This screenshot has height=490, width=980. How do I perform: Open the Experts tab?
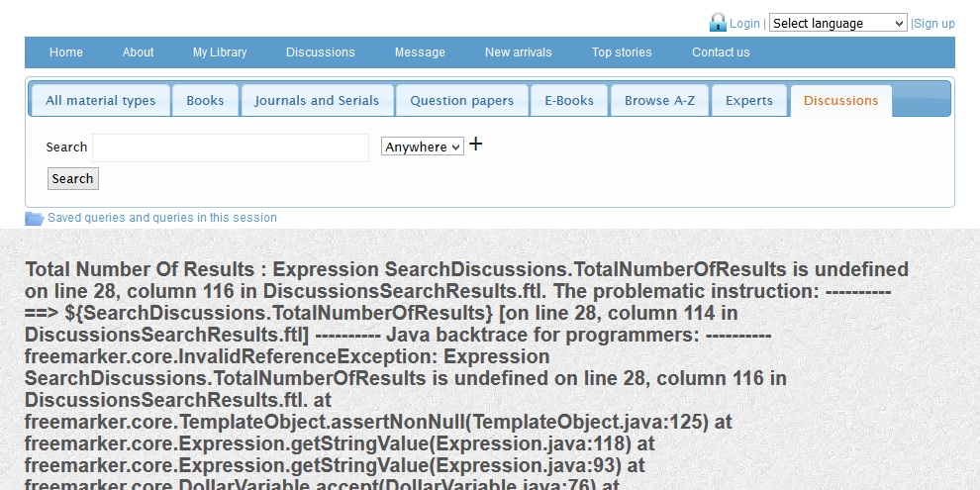[749, 101]
